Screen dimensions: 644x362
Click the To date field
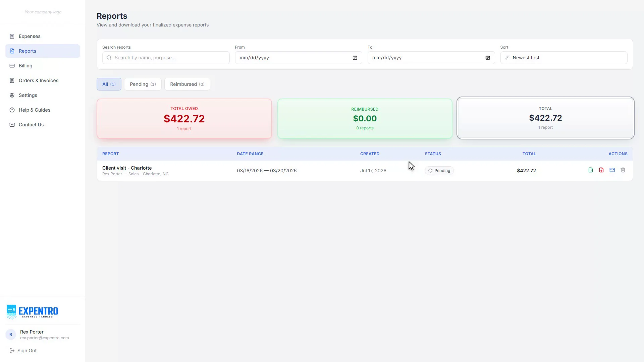point(431,58)
